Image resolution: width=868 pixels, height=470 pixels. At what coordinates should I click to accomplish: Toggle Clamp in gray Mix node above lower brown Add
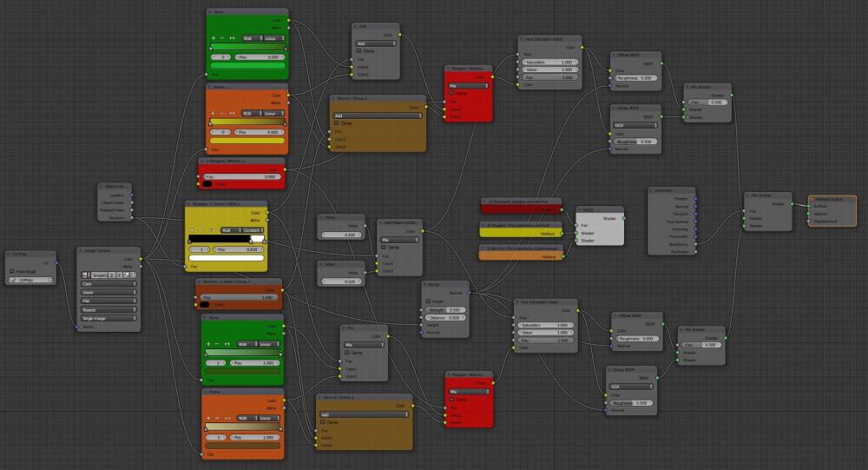click(x=347, y=353)
